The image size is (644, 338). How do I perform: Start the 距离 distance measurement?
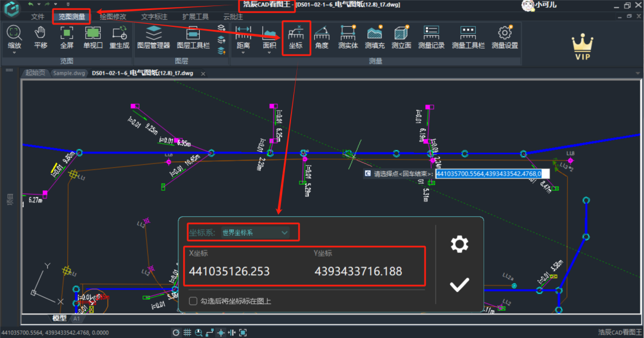(x=243, y=38)
